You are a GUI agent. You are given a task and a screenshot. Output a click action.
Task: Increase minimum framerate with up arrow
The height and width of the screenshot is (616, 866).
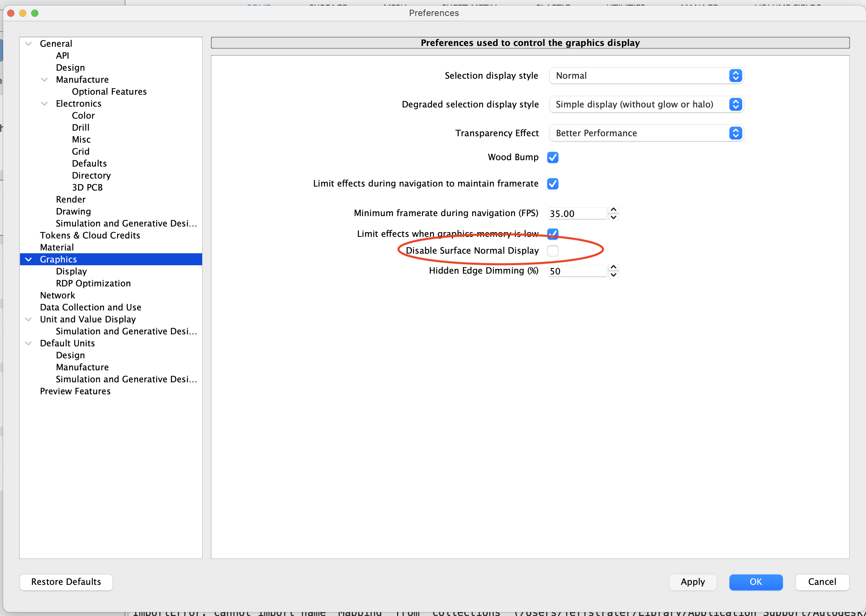click(x=614, y=210)
